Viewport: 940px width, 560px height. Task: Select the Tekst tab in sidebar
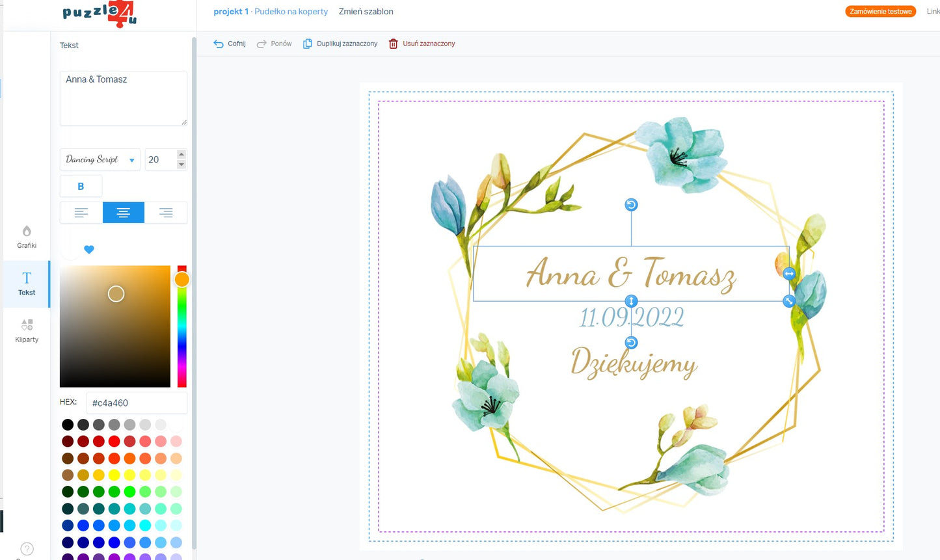click(27, 284)
